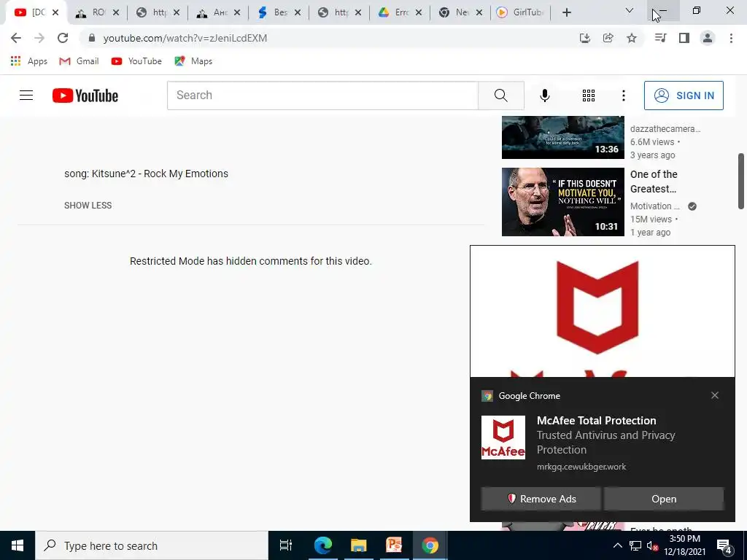Open Task View on the taskbar
Viewport: 747px width, 560px height.
(286, 545)
